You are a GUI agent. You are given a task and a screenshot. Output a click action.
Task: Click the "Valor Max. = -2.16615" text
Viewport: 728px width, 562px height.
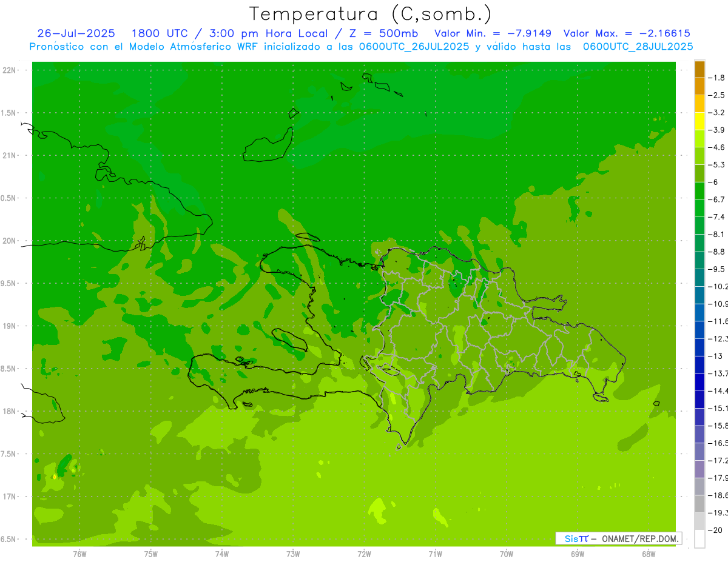coord(627,33)
